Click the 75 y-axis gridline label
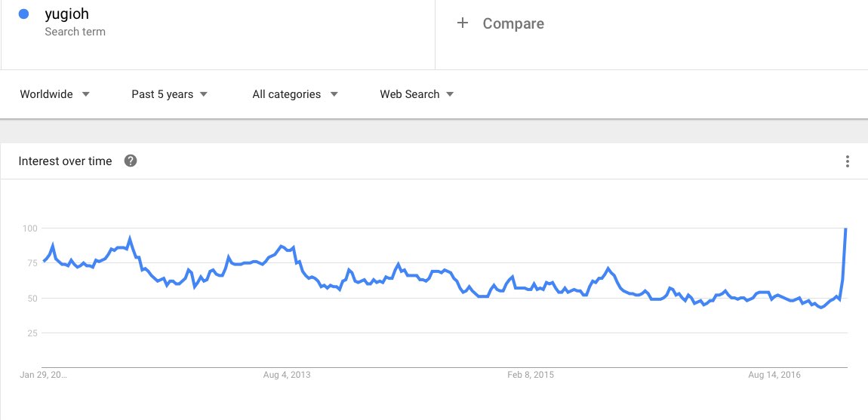The width and height of the screenshot is (868, 420). pos(32,263)
